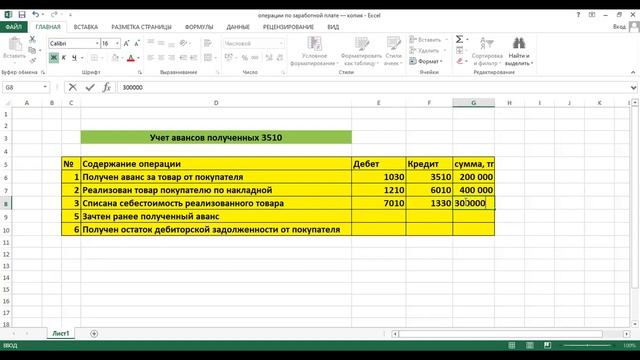Open Форматировать как таблицу menu
640x360 pixels.
coord(361,51)
